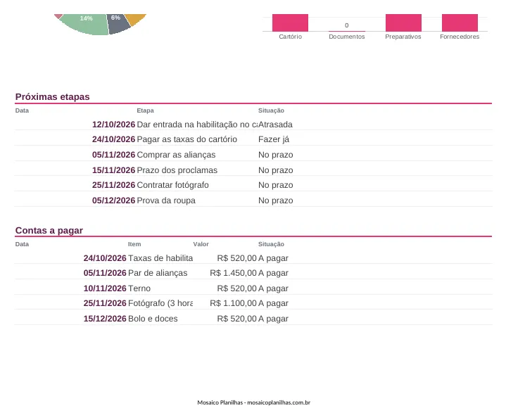Select the Preparativos bar in the chart
This screenshot has height=420, width=506.
pos(403,23)
